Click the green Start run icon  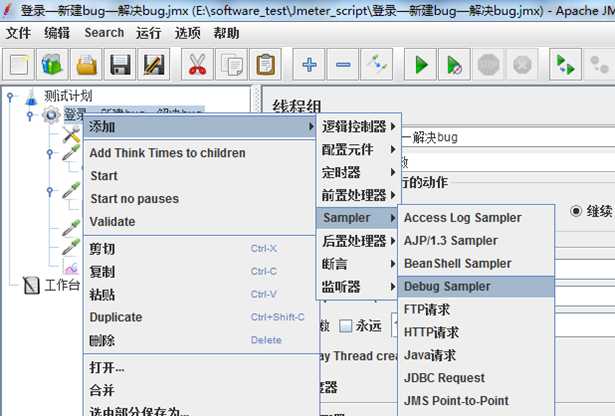(x=420, y=65)
